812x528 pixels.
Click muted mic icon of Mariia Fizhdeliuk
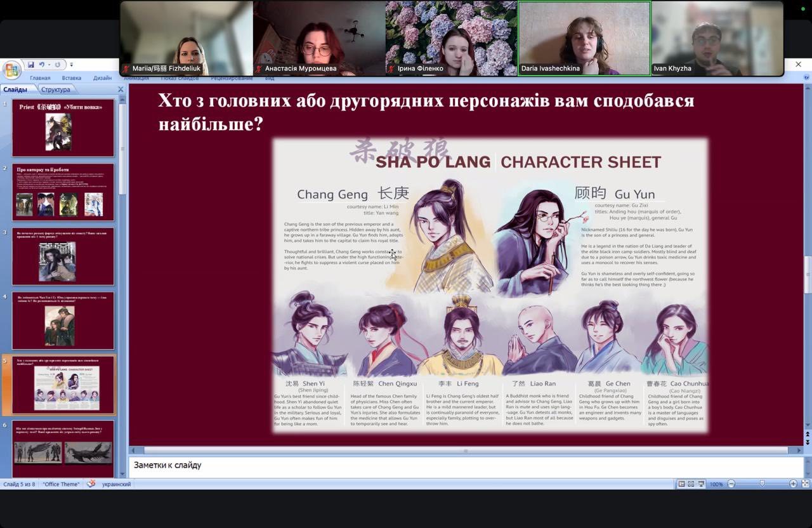[x=126, y=69]
